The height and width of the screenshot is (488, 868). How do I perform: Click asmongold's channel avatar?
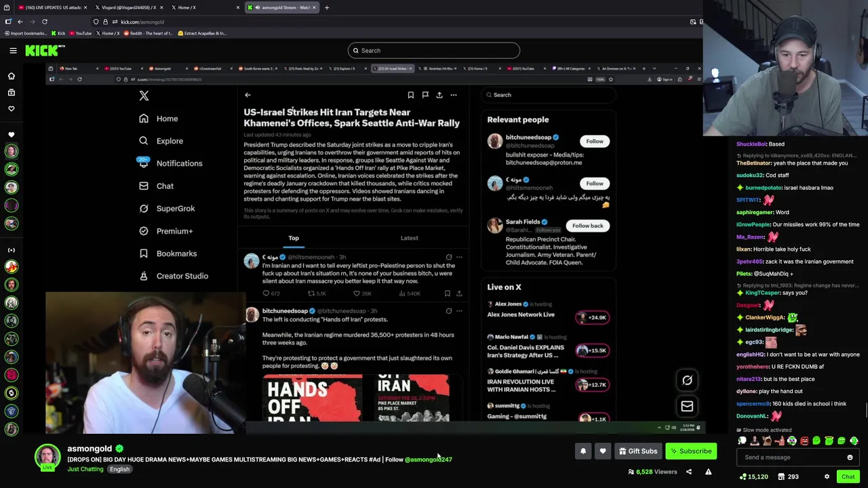[x=47, y=457]
